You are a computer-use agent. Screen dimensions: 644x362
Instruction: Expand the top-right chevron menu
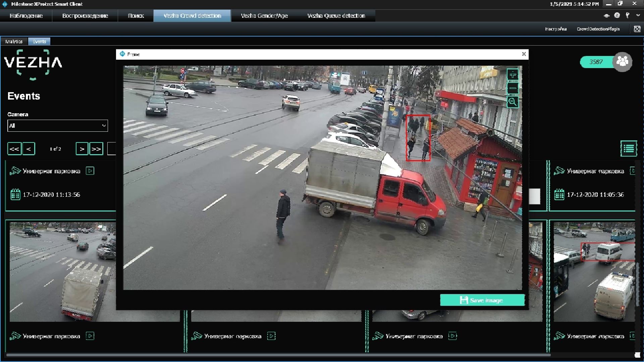tap(638, 15)
